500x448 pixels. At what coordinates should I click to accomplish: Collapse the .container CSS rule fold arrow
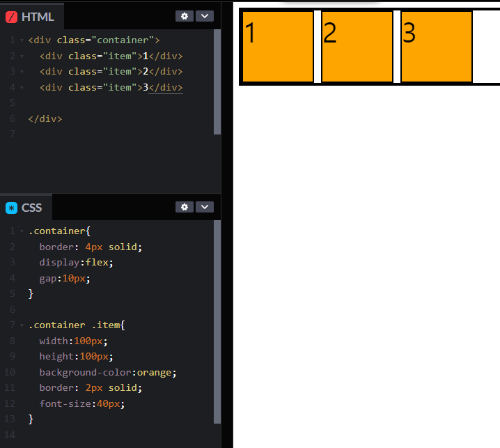(x=22, y=231)
